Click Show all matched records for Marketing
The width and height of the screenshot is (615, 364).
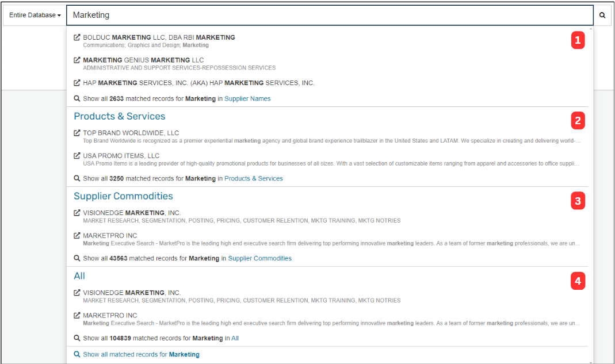[x=141, y=354]
